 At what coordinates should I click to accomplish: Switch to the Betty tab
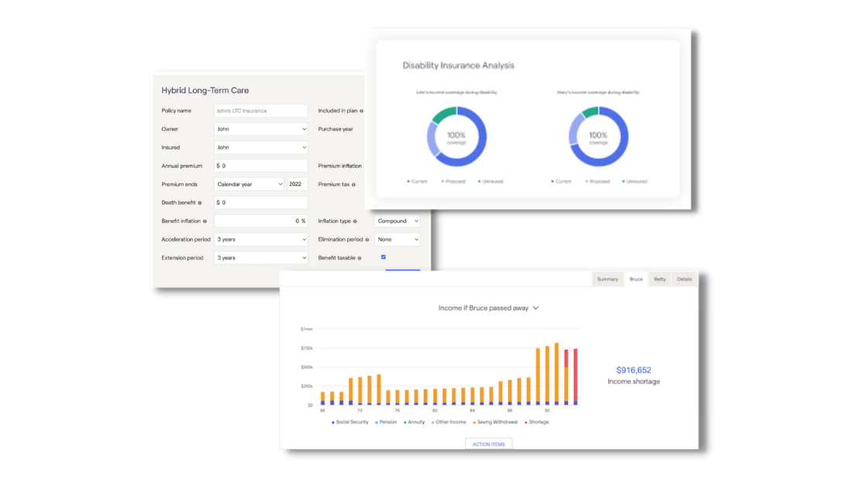pyautogui.click(x=660, y=280)
